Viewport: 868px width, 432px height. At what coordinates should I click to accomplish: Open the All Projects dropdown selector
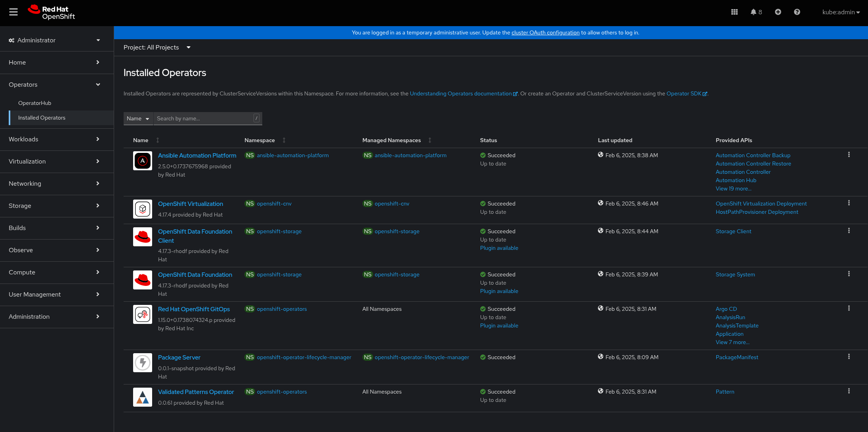click(x=156, y=47)
